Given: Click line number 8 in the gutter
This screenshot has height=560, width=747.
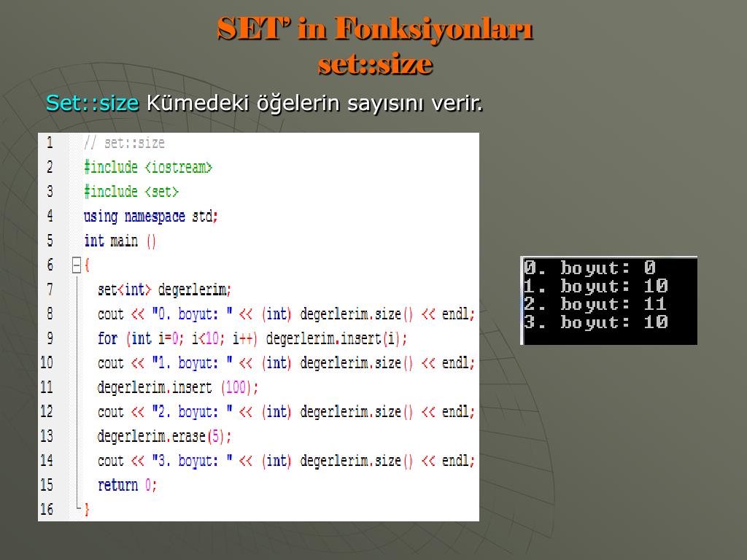Looking at the screenshot, I should click(x=50, y=314).
